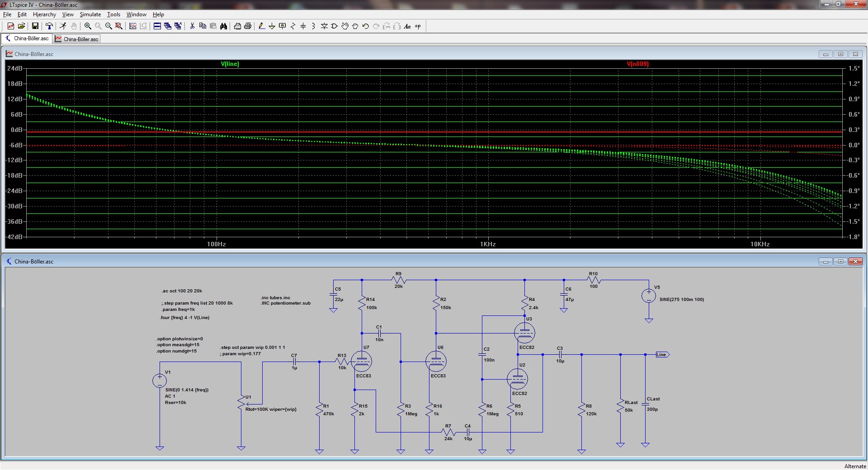The image size is (868, 470).
Task: Select resistor R9 20k
Action: click(x=399, y=280)
